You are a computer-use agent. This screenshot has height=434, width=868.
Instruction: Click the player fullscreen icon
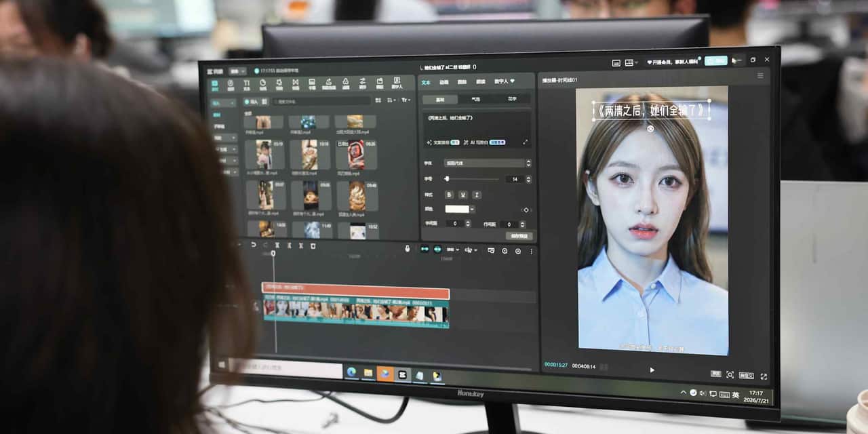(764, 376)
